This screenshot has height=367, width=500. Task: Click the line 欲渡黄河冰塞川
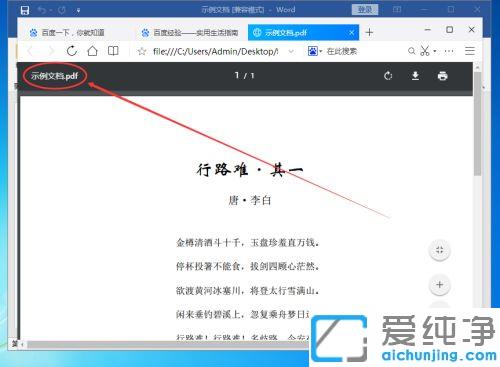tap(208, 291)
